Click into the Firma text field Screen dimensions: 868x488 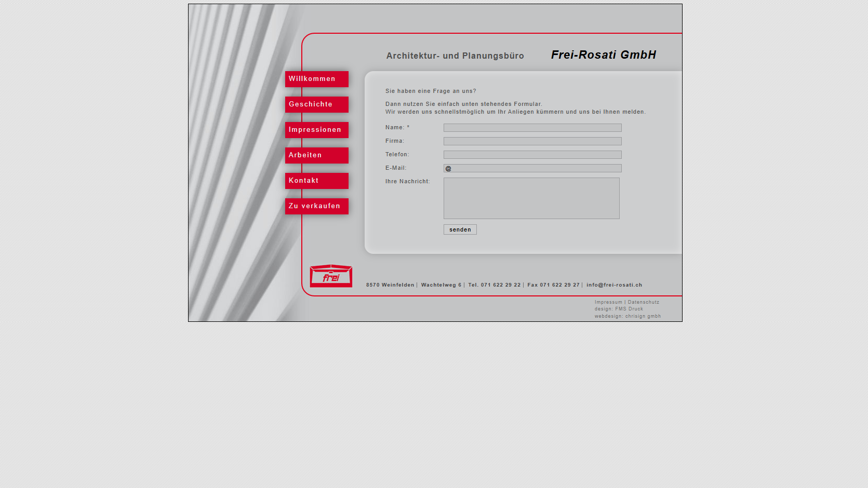tap(532, 141)
